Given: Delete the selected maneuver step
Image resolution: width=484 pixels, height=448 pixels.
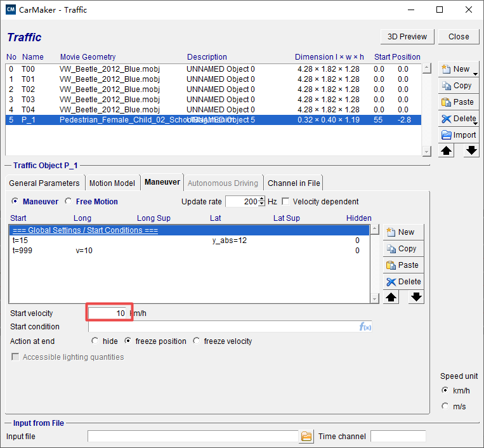Looking at the screenshot, I should (x=403, y=282).
